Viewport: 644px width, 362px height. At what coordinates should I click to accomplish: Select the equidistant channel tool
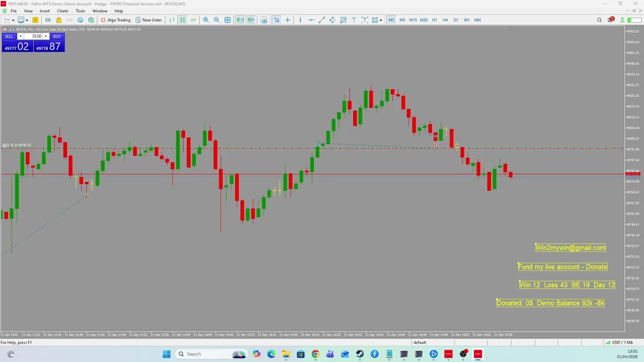pos(332,20)
